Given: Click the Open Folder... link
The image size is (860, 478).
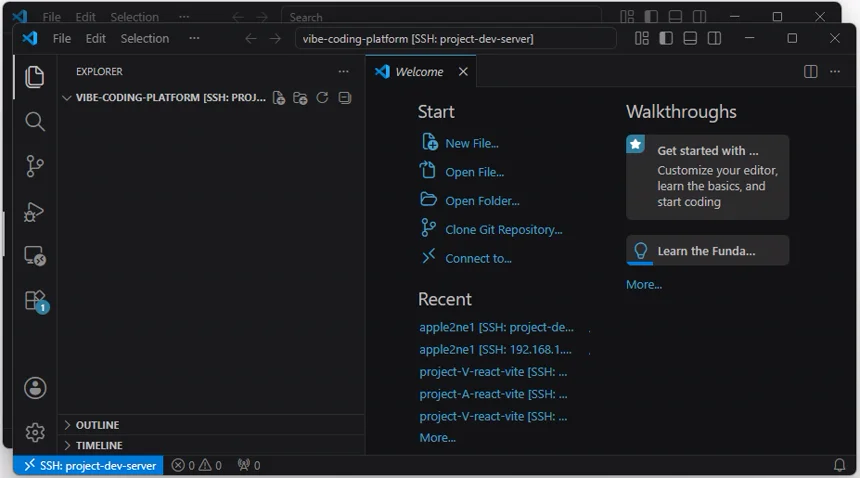Looking at the screenshot, I should [x=482, y=201].
